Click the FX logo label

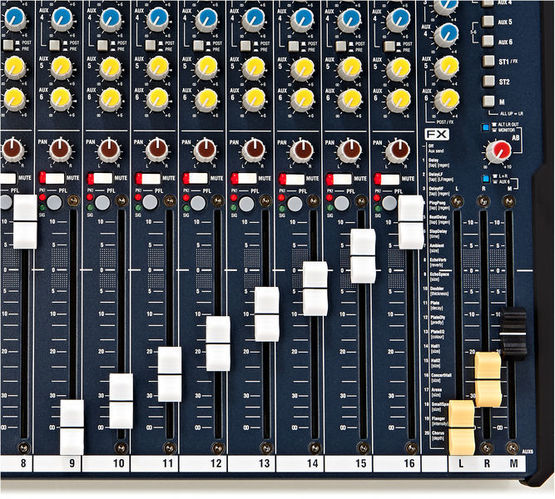pyautogui.click(x=437, y=134)
